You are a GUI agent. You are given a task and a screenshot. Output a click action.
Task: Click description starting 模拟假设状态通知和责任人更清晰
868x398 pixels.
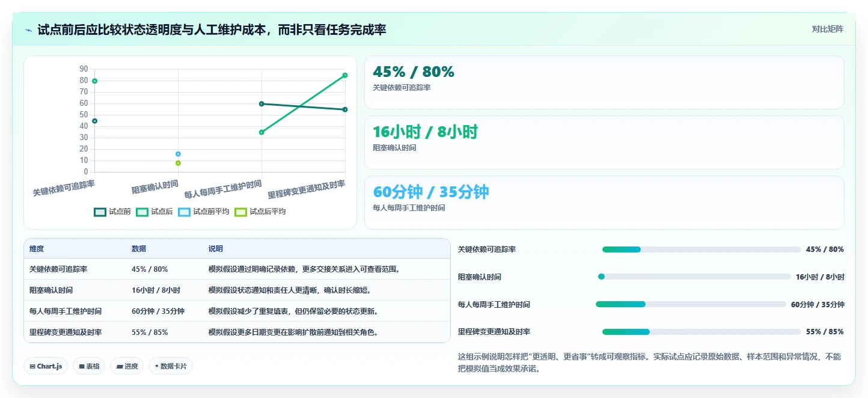point(290,290)
